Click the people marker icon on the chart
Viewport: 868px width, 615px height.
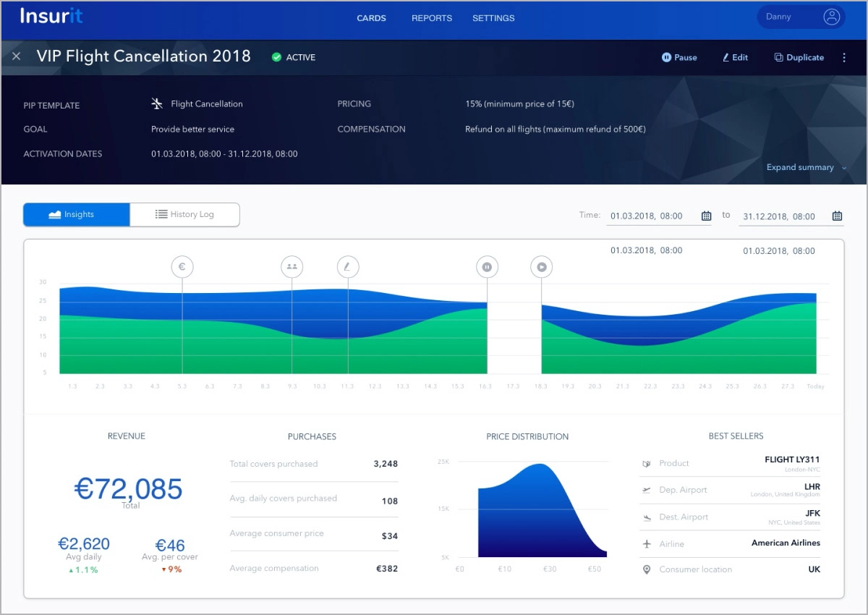click(x=292, y=267)
